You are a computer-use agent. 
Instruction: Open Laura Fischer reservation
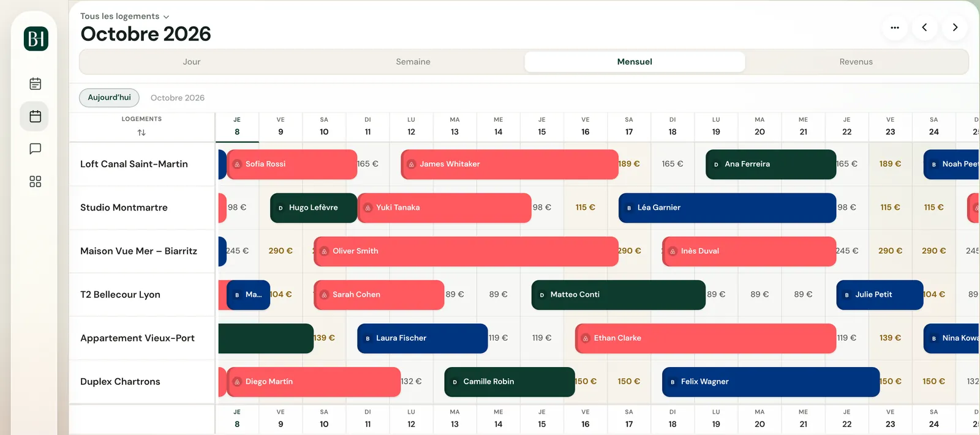coord(423,338)
